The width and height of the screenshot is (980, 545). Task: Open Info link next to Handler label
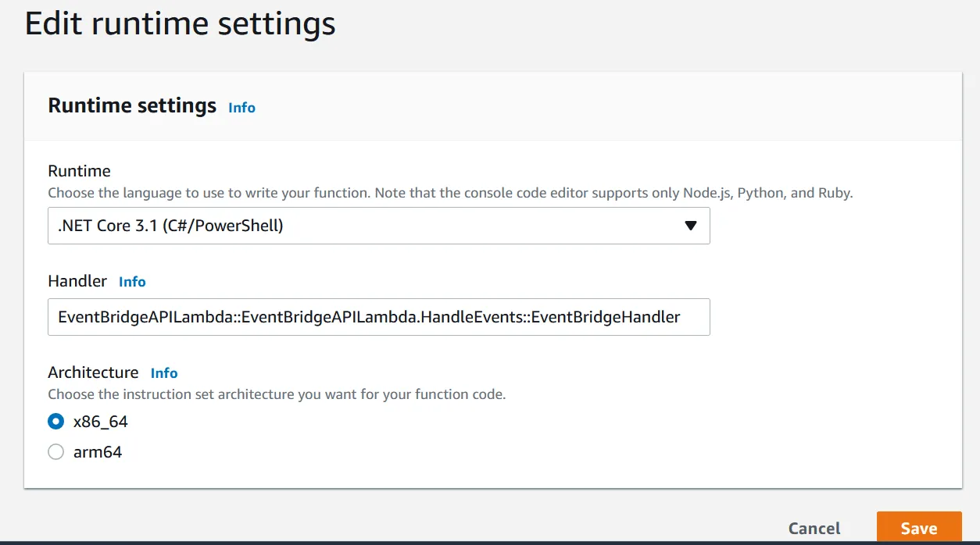[132, 282]
